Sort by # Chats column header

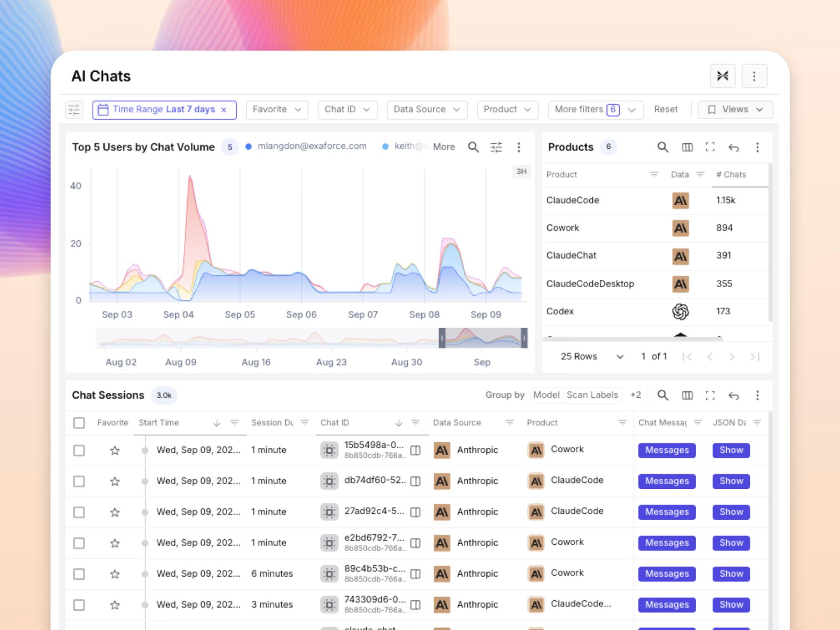pos(731,175)
